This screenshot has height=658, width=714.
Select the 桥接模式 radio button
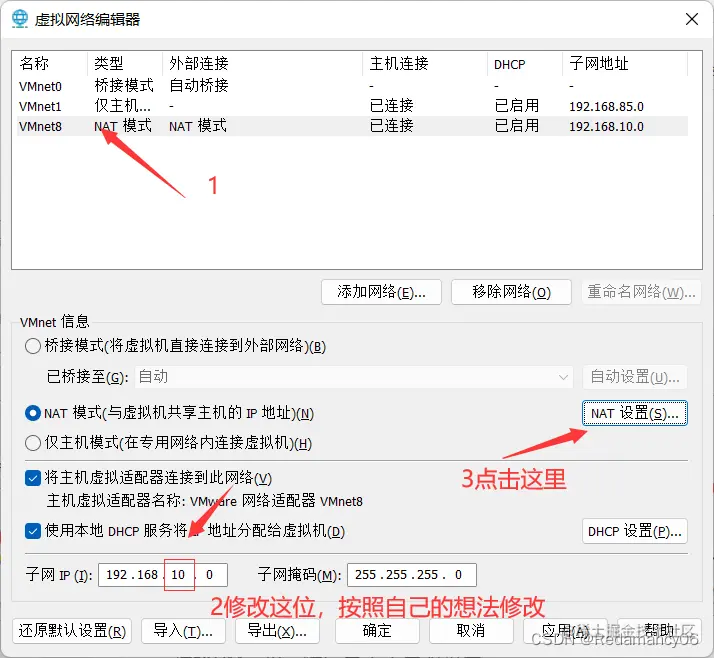coord(33,346)
